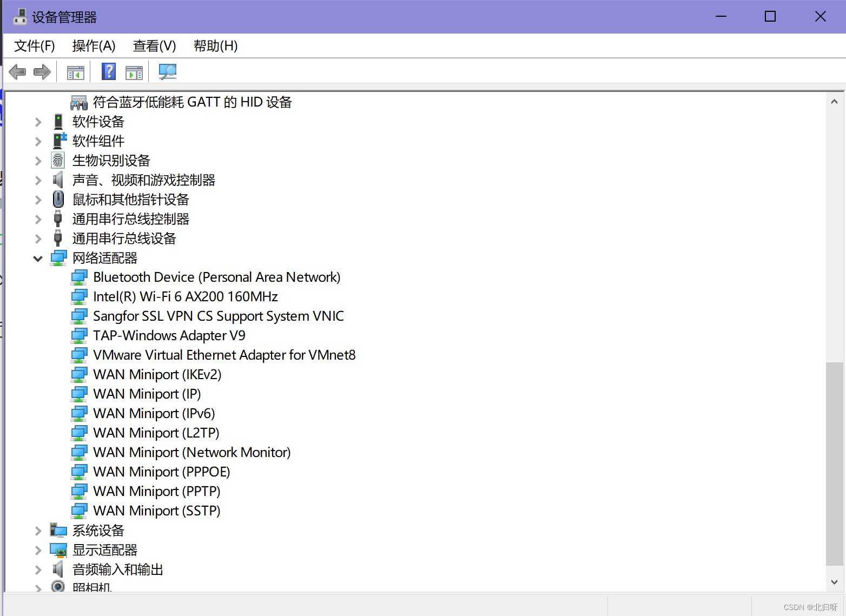
Task: Select Intel(R) Wi-Fi 6 AX200 160MHz text
Action: (186, 296)
